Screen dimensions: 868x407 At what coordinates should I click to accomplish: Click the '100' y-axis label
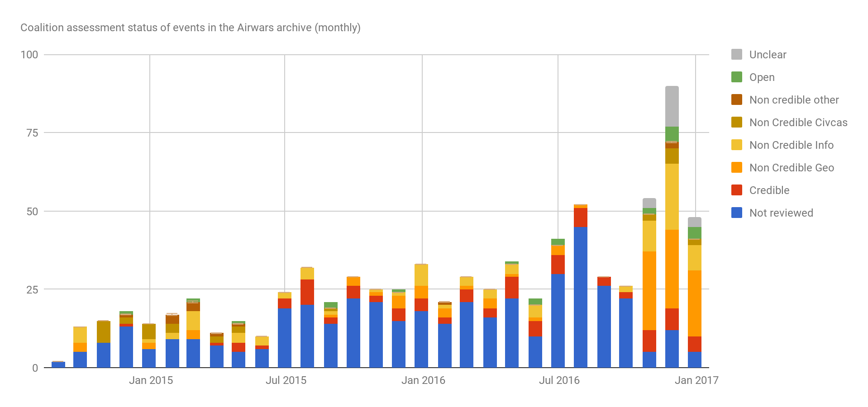pos(29,55)
